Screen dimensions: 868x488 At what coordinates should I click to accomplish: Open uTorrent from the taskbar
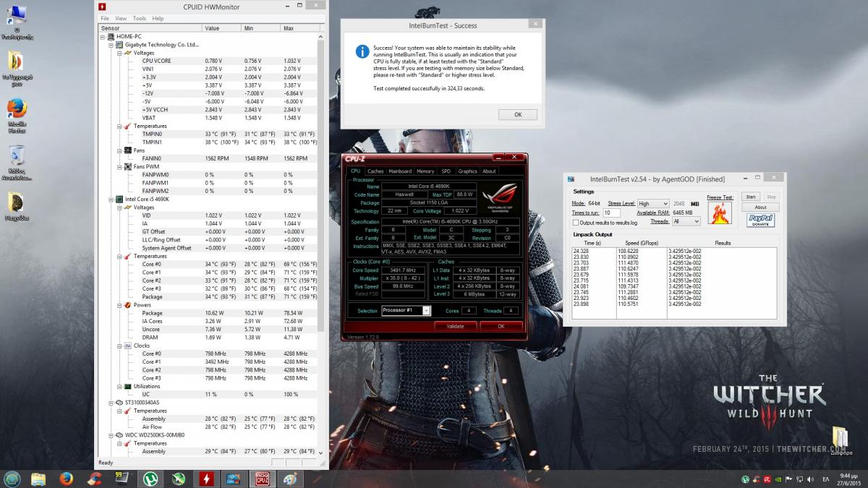151,479
